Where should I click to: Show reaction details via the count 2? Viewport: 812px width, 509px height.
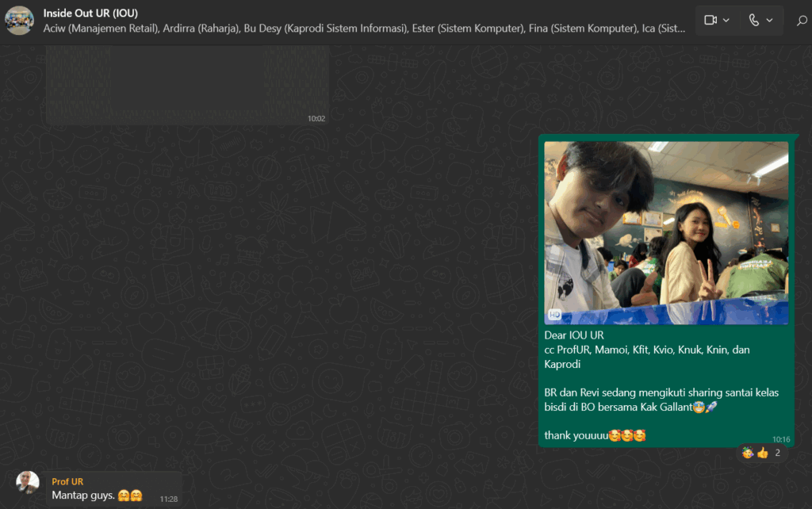(778, 453)
